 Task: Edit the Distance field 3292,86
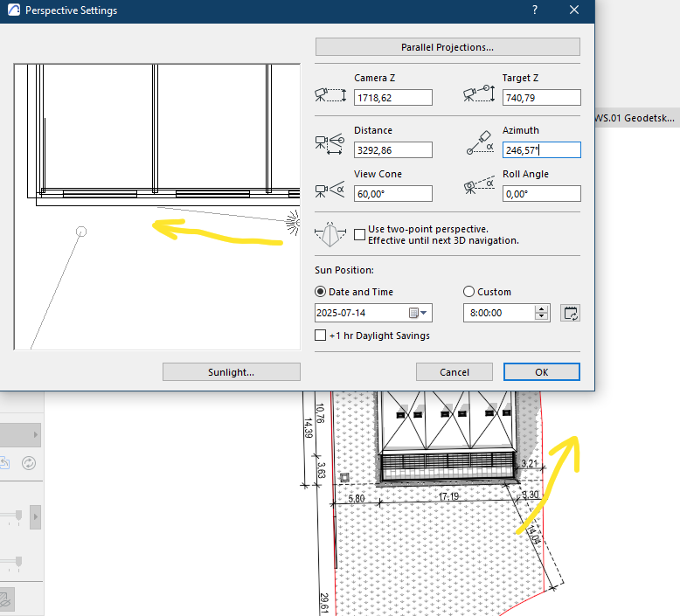393,150
